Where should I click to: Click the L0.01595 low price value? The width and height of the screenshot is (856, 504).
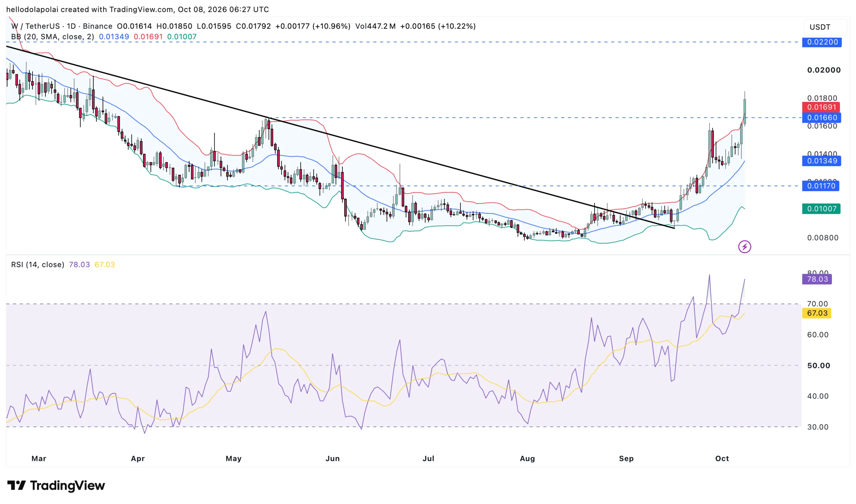(214, 26)
